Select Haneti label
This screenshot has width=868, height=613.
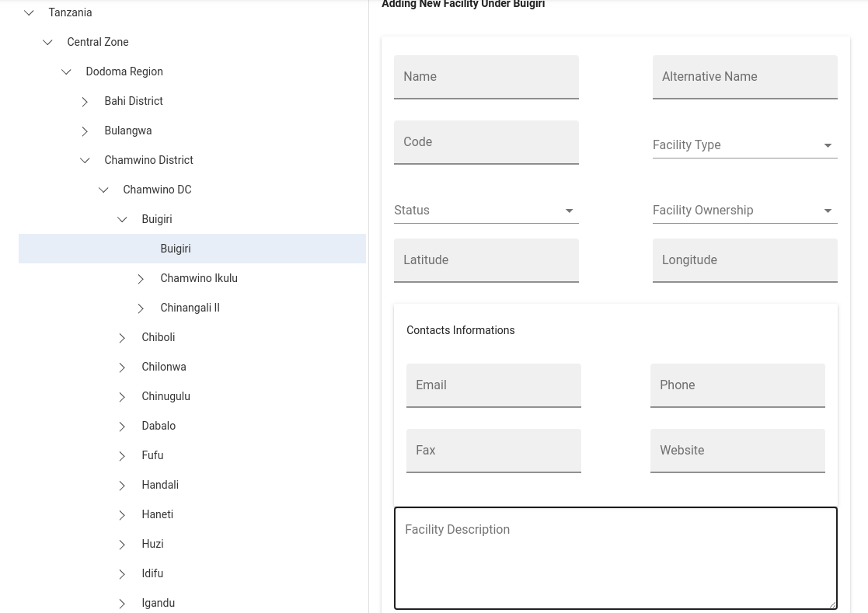click(157, 514)
